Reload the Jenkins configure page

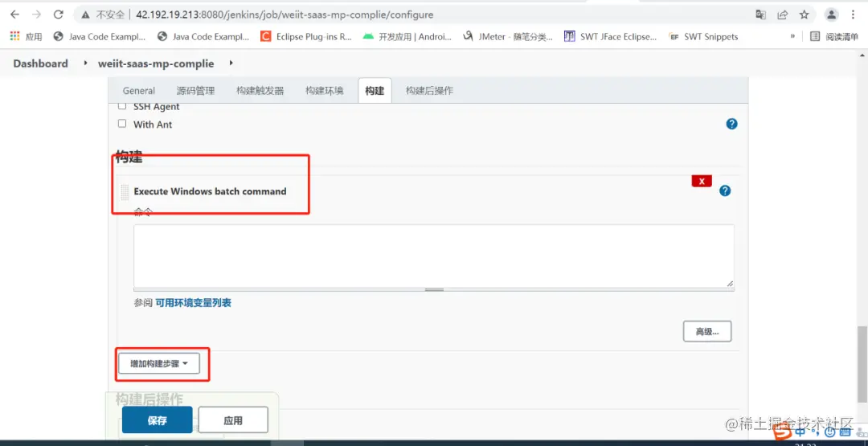[x=58, y=15]
